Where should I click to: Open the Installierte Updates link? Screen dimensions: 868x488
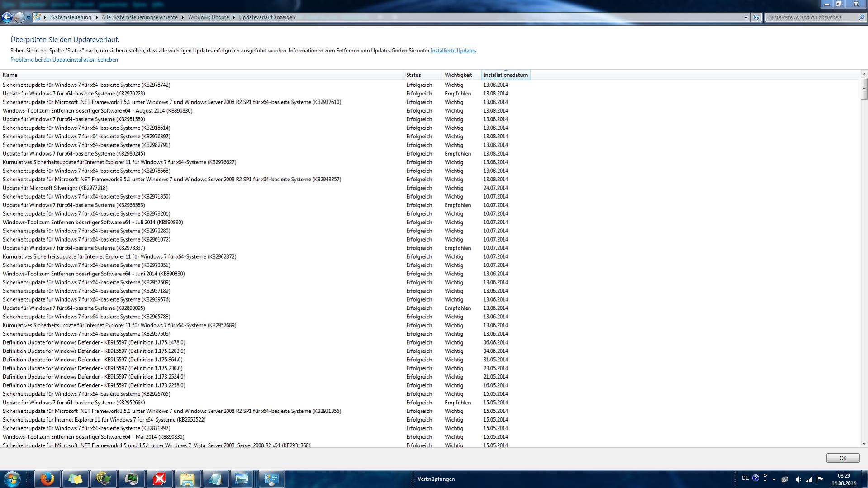click(453, 51)
